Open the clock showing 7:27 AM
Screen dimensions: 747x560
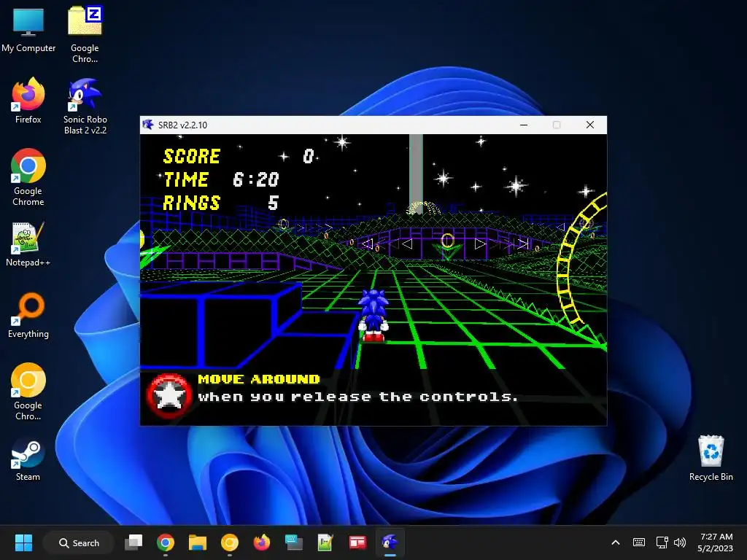pyautogui.click(x=715, y=542)
